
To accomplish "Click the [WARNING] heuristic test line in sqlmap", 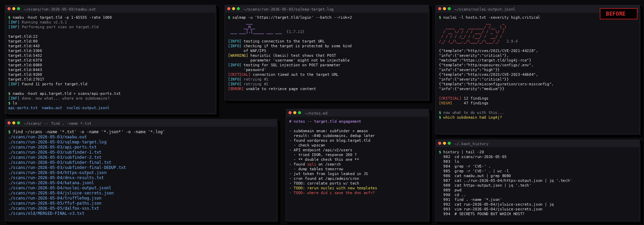I will click(x=282, y=55).
